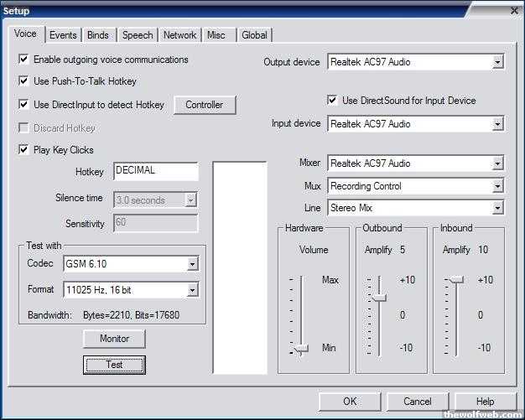
Task: Open the Line Stereo Mix dropdown
Action: 497,207
